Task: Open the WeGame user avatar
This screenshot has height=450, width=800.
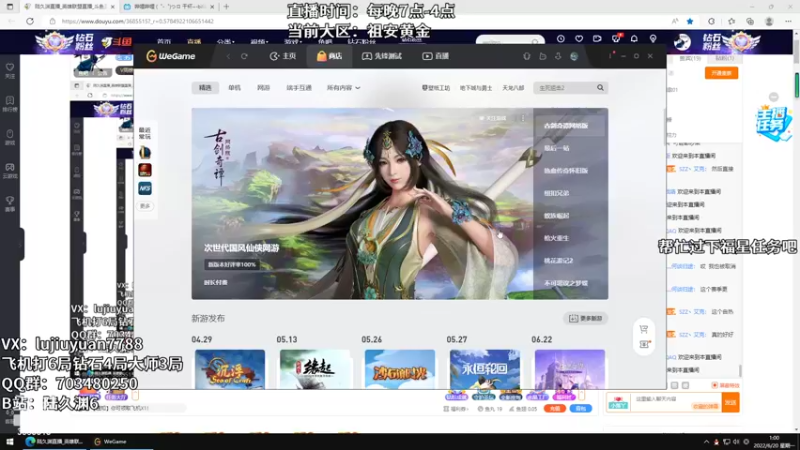Action: tap(574, 56)
